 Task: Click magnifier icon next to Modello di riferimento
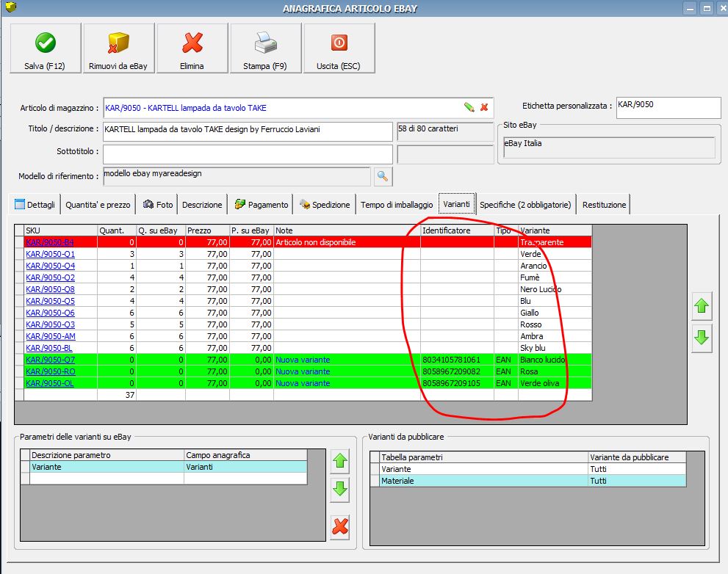click(383, 176)
